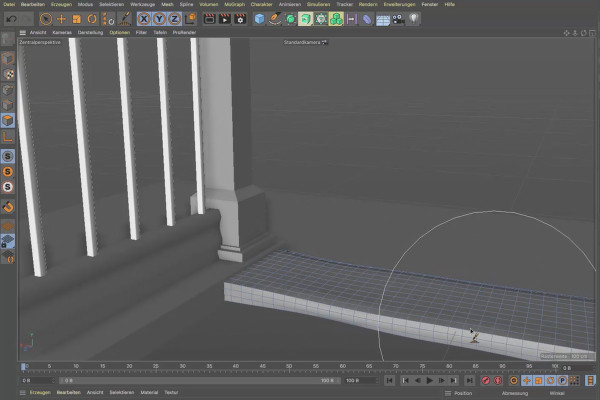Open the viewport Optionen menu
Viewport: 600px width, 400px height.
point(120,33)
